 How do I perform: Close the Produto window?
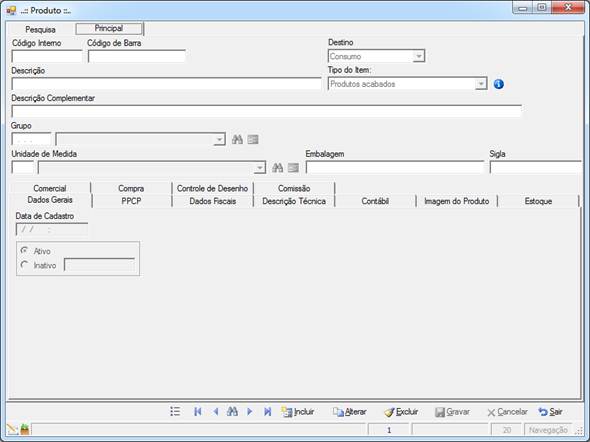tap(568, 8)
